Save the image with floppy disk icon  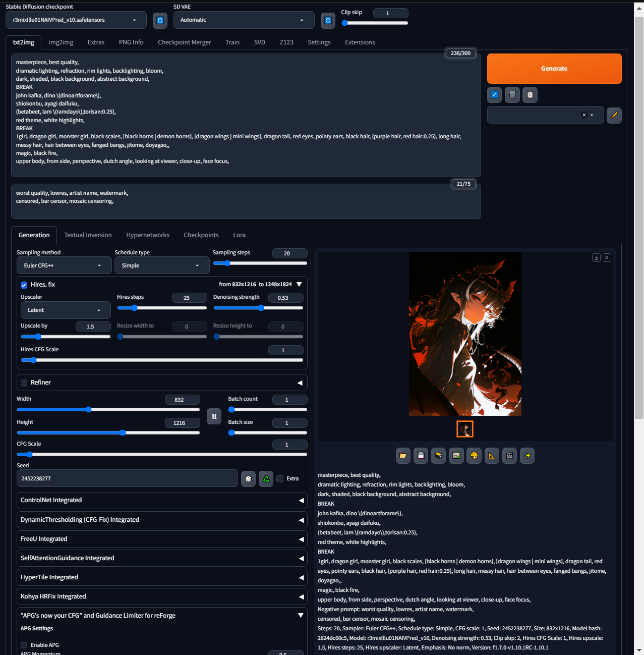click(x=421, y=456)
